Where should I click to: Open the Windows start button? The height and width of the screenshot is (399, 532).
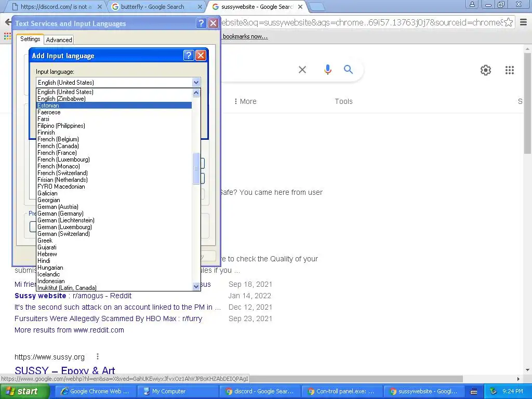25,391
